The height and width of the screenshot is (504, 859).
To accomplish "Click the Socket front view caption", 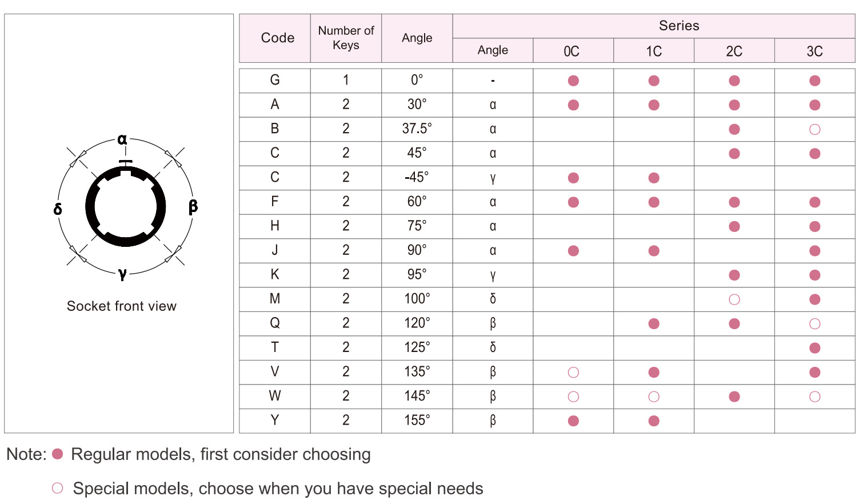I will point(122,306).
